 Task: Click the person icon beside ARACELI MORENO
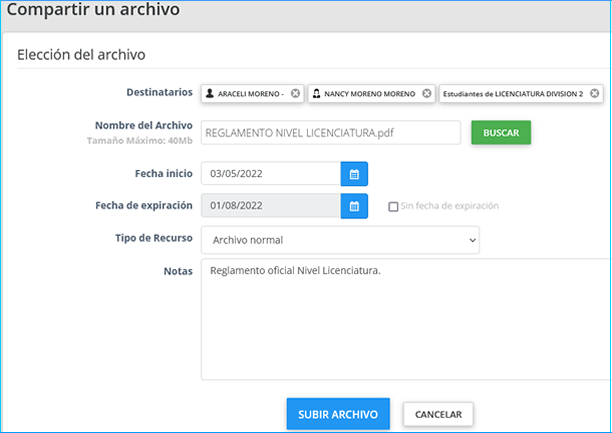click(210, 93)
